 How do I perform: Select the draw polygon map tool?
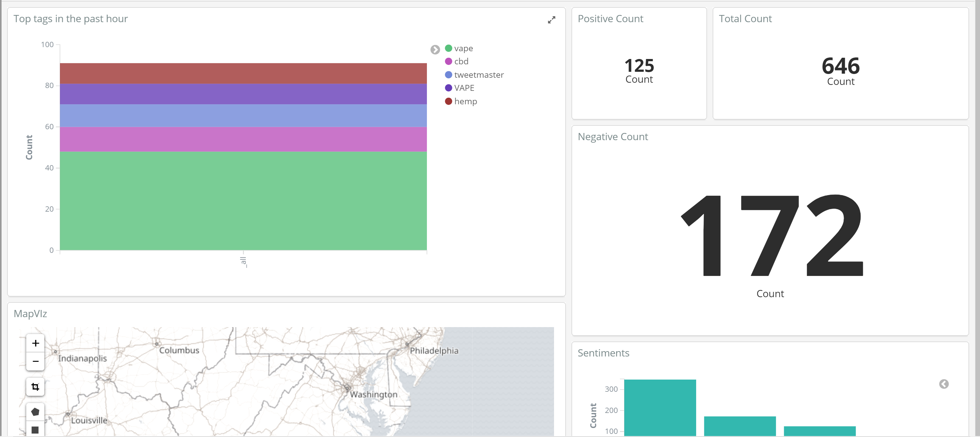click(35, 412)
